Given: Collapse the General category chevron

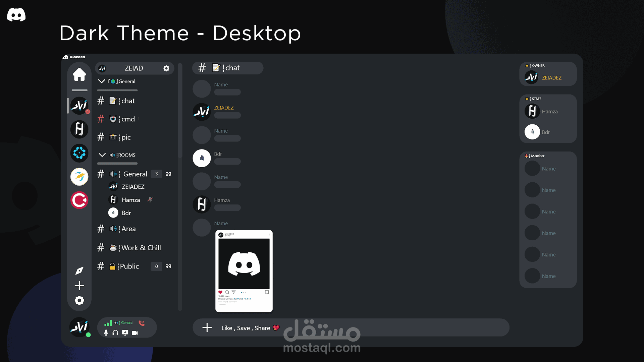Looking at the screenshot, I should click(x=101, y=81).
